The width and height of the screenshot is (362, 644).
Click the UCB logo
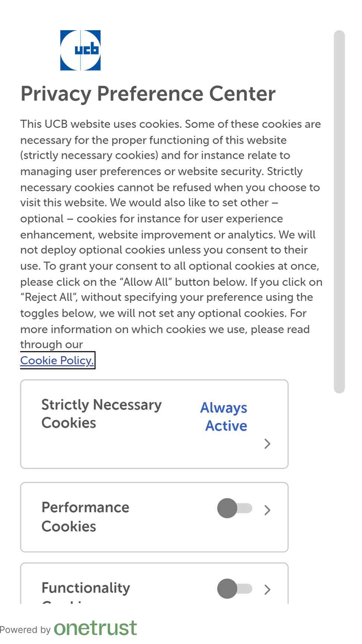coord(80,50)
